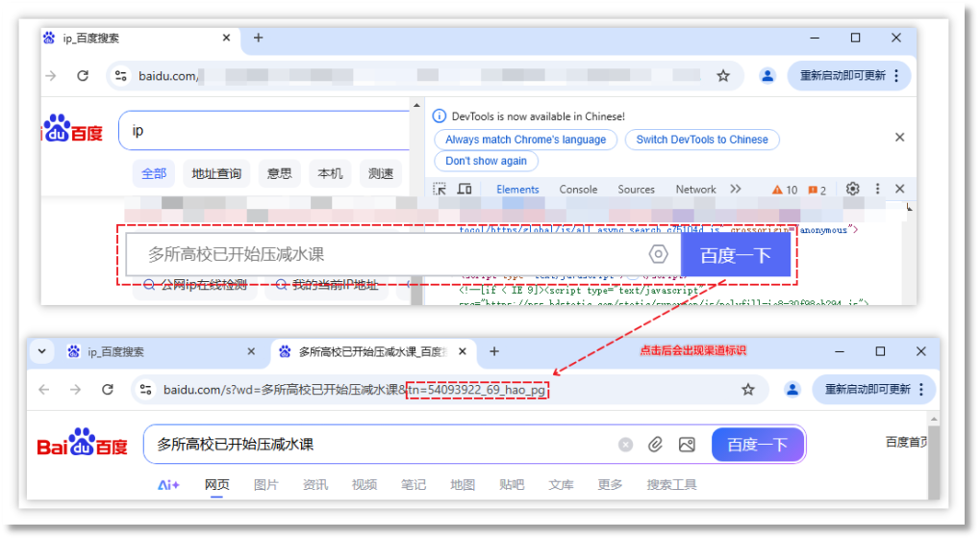Screen dimensions: 980x539
Task: Click the enlarged 百度一下 button
Action: pos(736,255)
